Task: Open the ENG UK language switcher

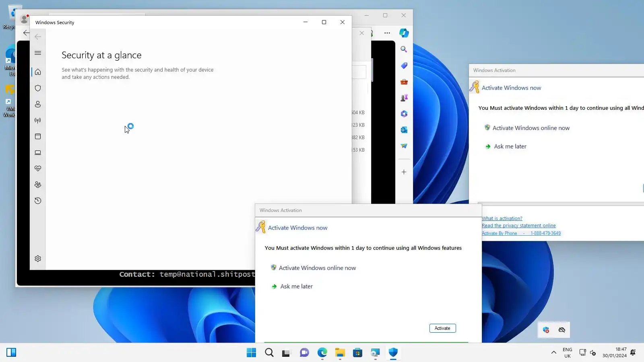Action: coord(568,353)
